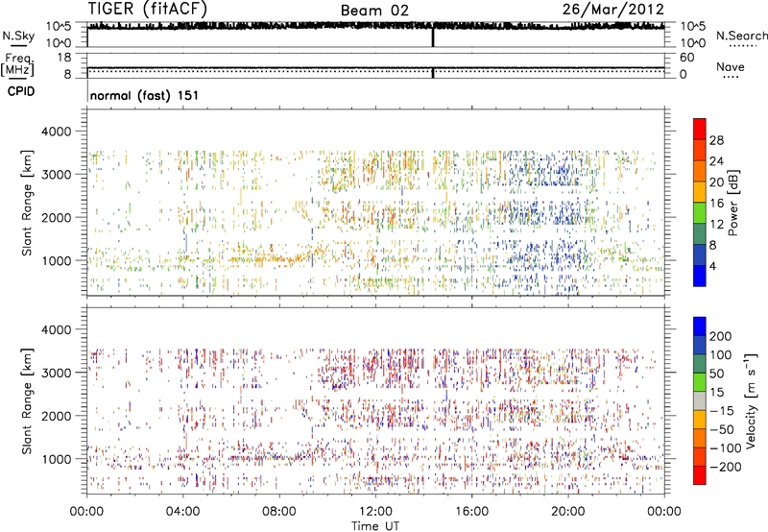Screen dimensions: 768x532
Task: Click the 'Velocity [m s-1]' colorbar label
Action: pyautogui.click(x=751, y=400)
